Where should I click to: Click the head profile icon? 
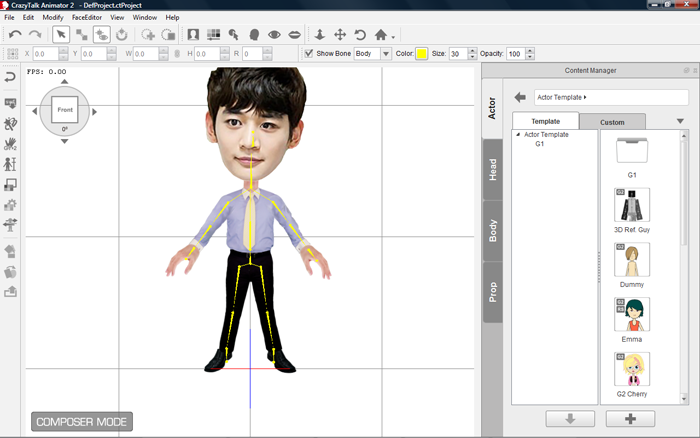tap(253, 34)
